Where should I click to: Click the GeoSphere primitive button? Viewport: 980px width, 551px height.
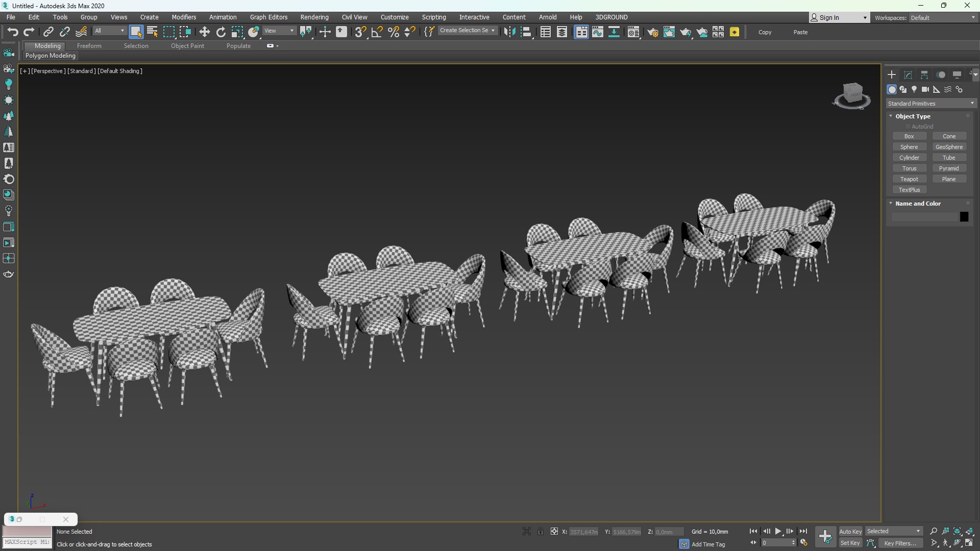[x=949, y=146]
